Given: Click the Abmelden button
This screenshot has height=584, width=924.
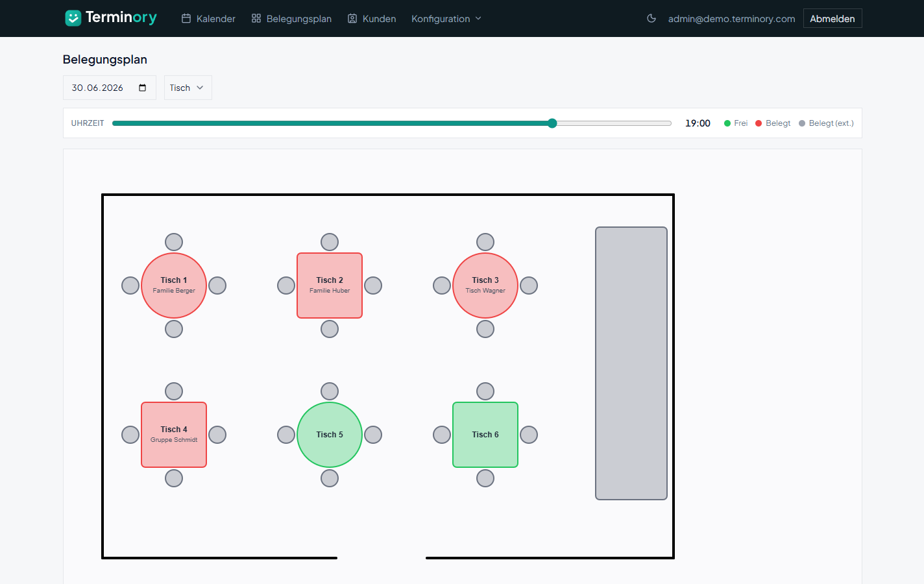Looking at the screenshot, I should (x=833, y=18).
